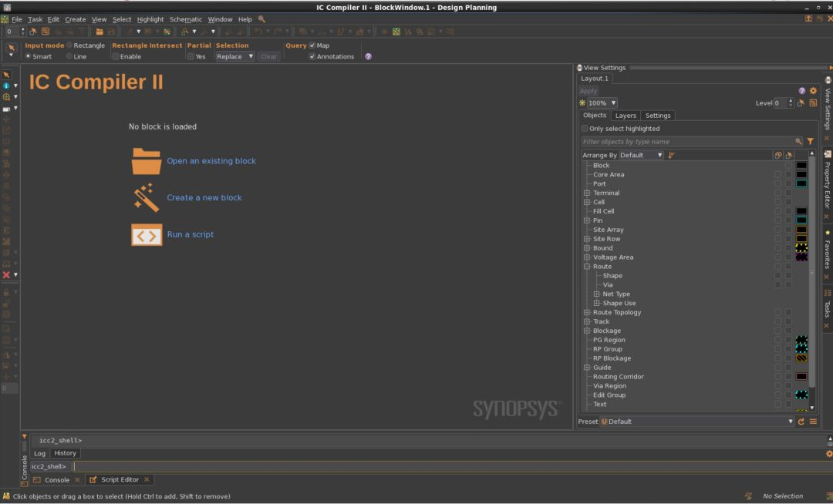Open the Preset Default dropdown
833x504 pixels.
pyautogui.click(x=697, y=422)
